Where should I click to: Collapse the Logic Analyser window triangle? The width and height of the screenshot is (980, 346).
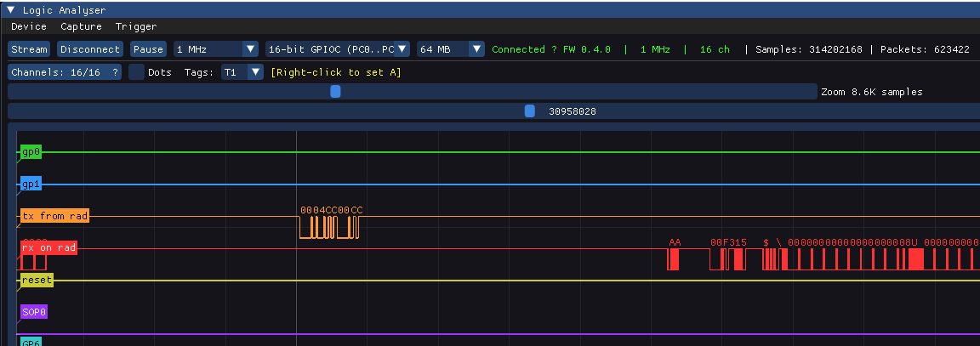tap(11, 10)
